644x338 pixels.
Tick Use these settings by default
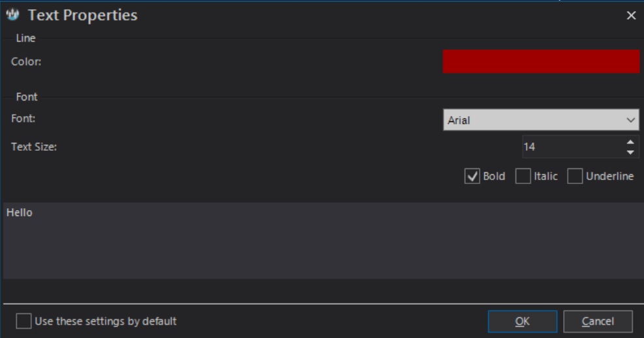click(23, 321)
